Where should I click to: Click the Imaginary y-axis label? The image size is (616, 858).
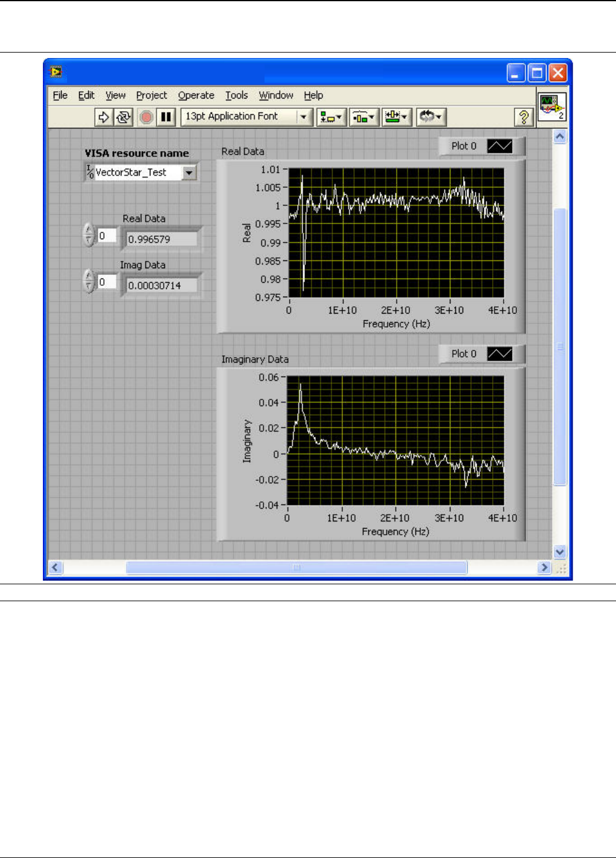coord(246,441)
